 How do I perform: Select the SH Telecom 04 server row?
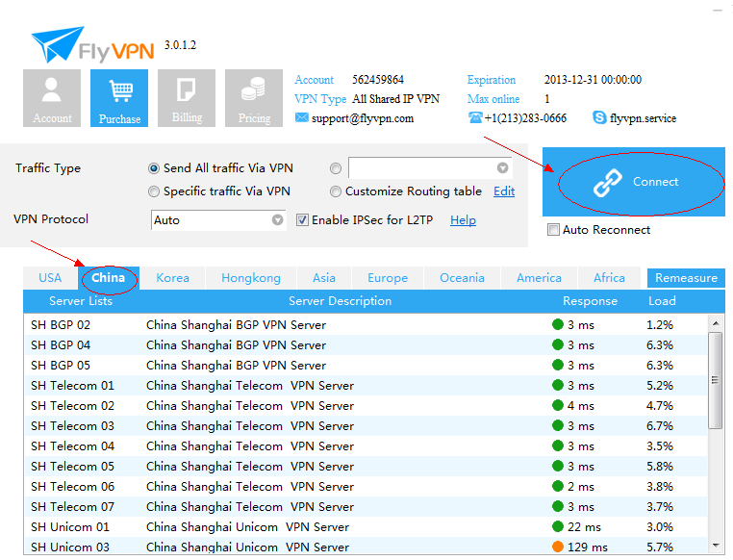pos(366,445)
